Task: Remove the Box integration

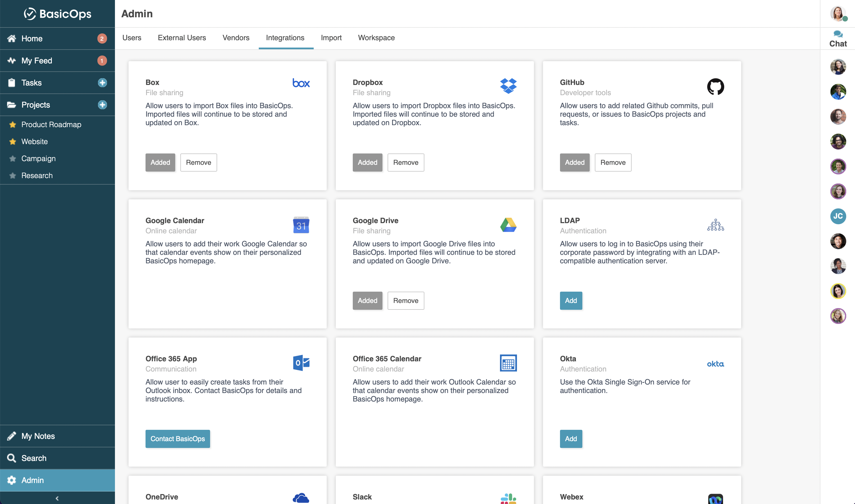Action: pos(198,162)
